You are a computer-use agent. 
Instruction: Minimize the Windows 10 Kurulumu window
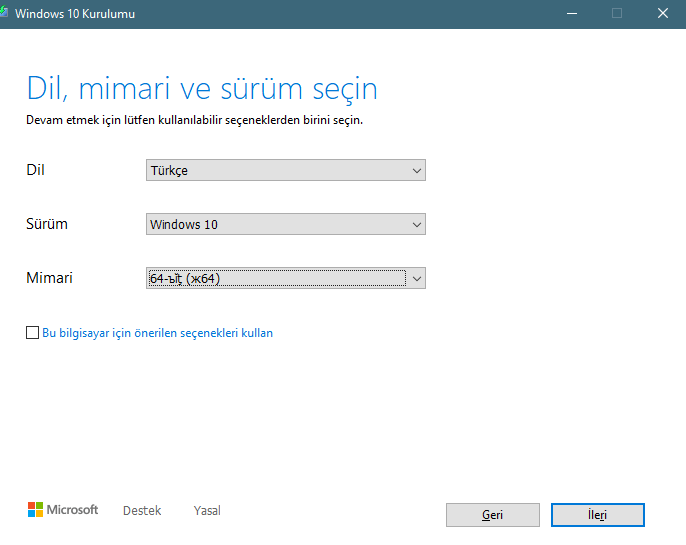pos(572,14)
